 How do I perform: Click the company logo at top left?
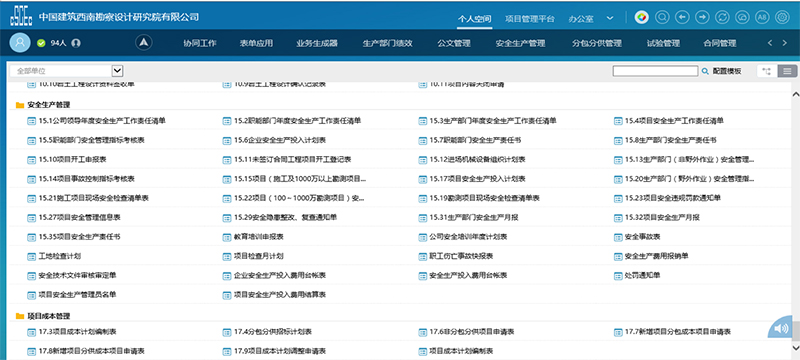click(x=20, y=16)
